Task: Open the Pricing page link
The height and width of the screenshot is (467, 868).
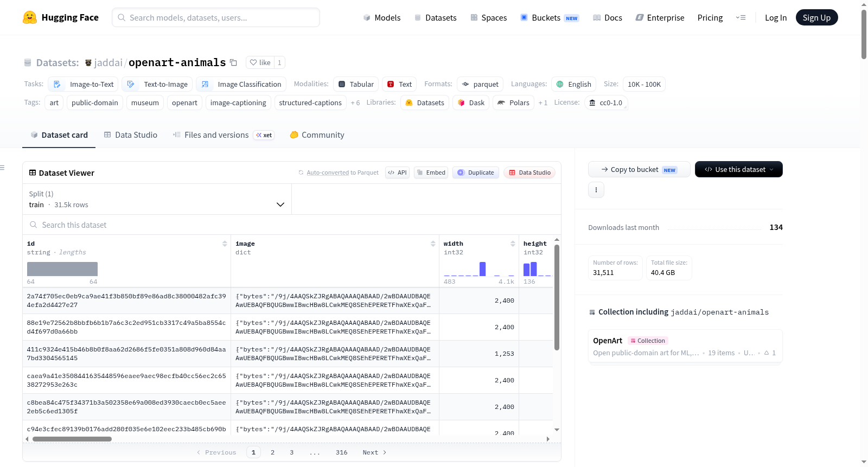Action: pos(710,17)
